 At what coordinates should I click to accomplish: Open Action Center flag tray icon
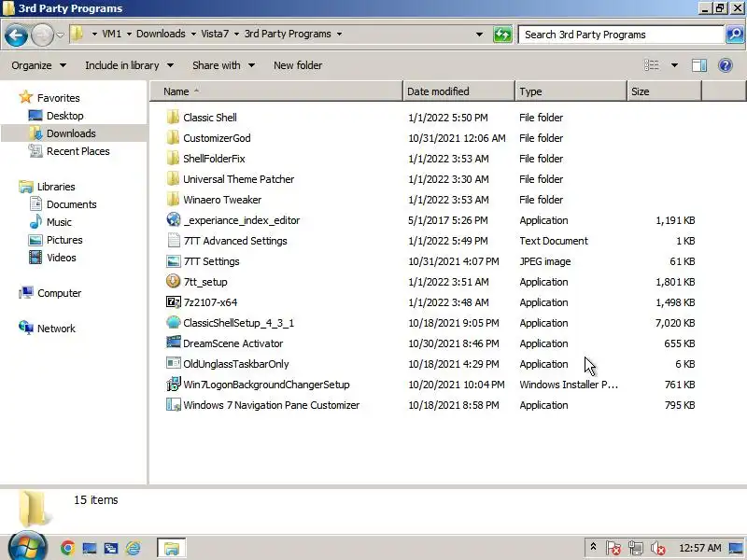(613, 548)
